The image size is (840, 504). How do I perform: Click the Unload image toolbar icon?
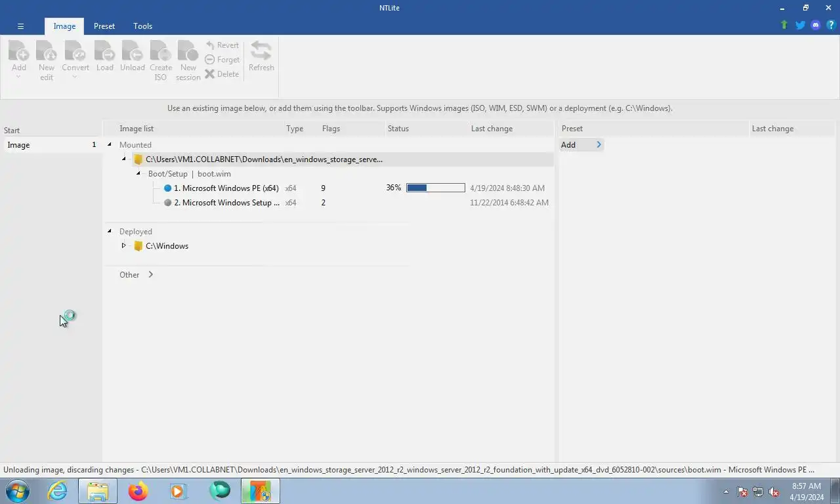click(x=133, y=51)
